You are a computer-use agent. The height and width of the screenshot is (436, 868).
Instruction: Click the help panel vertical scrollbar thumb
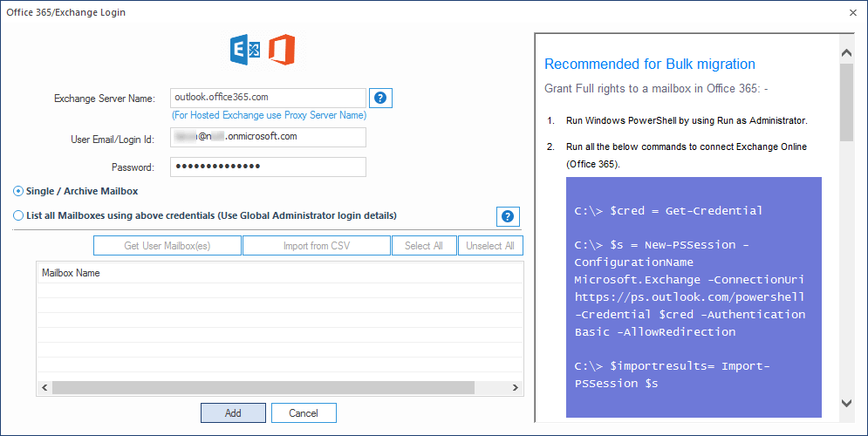pos(846,102)
